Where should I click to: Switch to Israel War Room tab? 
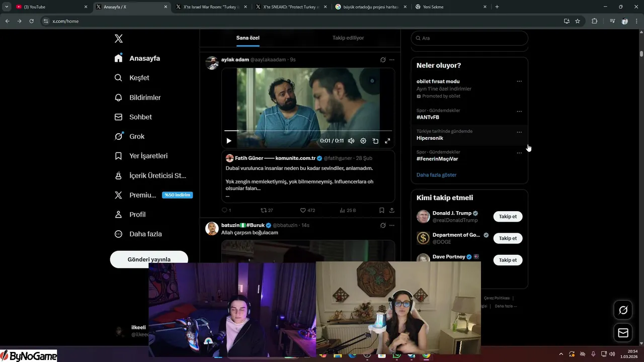[x=211, y=7]
